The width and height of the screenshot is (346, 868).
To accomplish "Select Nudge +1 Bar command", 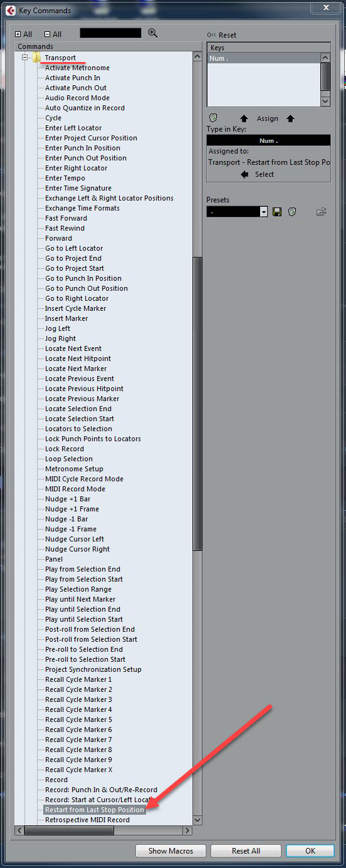I will 68,499.
